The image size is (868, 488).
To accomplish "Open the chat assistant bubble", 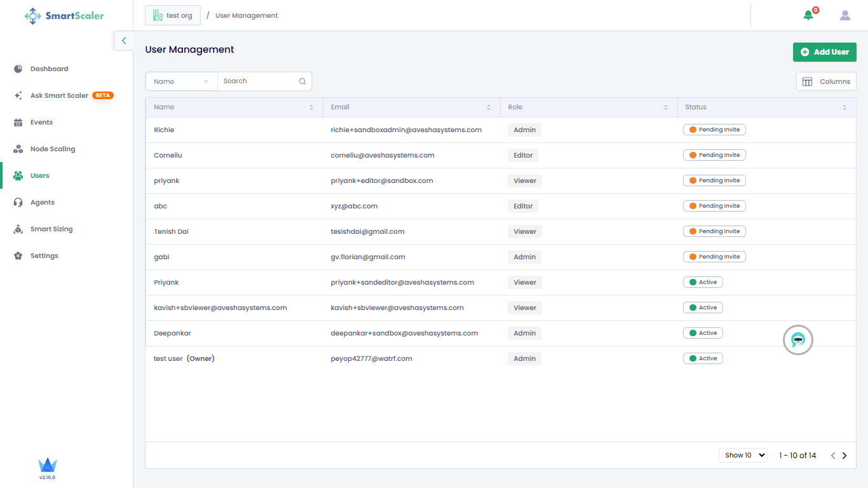I will pyautogui.click(x=798, y=340).
